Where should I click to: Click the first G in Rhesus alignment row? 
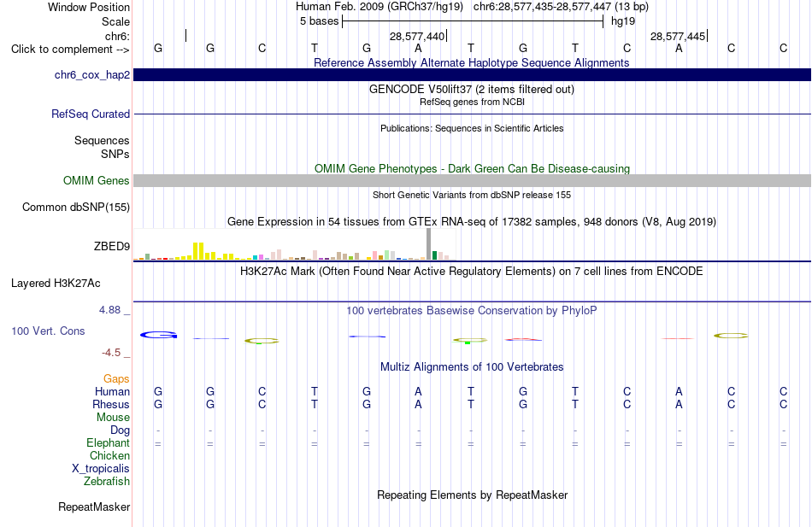(x=158, y=405)
